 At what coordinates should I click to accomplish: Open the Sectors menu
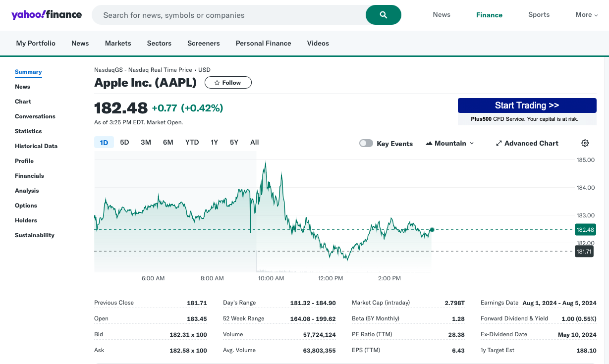(x=159, y=43)
